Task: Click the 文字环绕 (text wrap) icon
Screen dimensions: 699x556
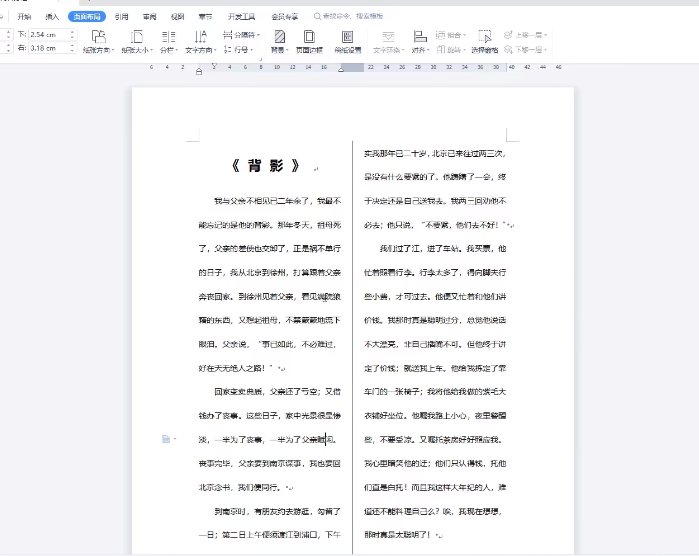Action: pos(388,37)
